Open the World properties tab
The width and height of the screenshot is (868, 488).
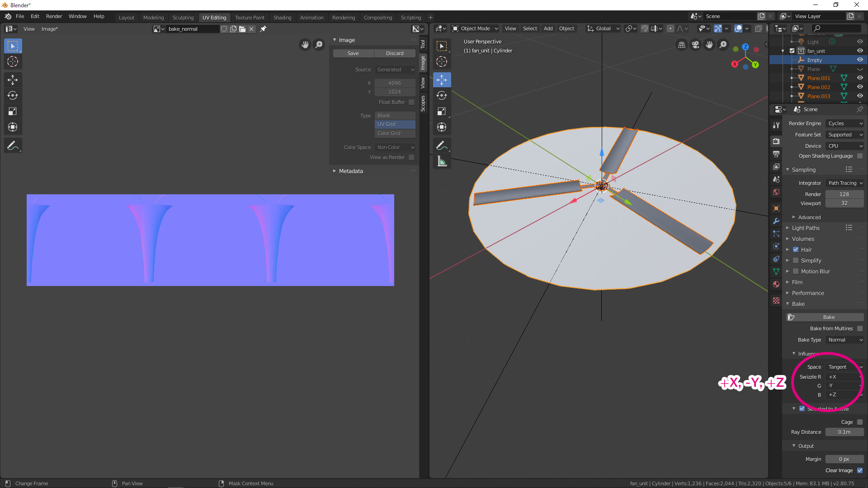click(776, 192)
